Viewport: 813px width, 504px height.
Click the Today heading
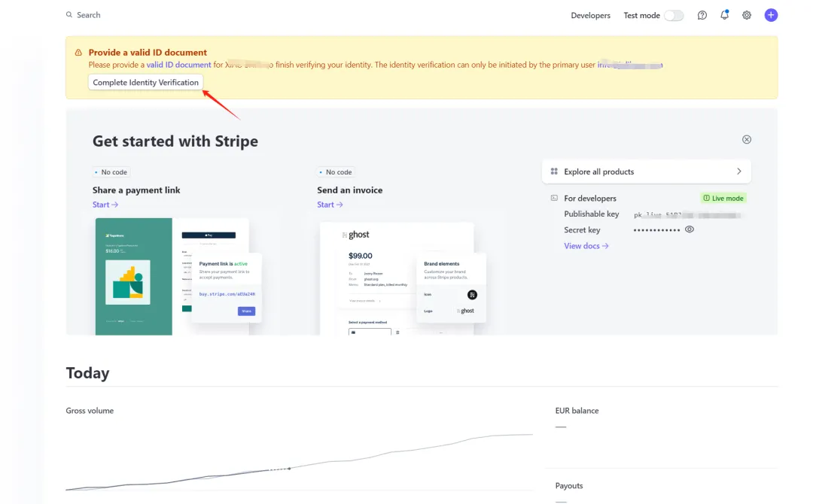coord(87,373)
